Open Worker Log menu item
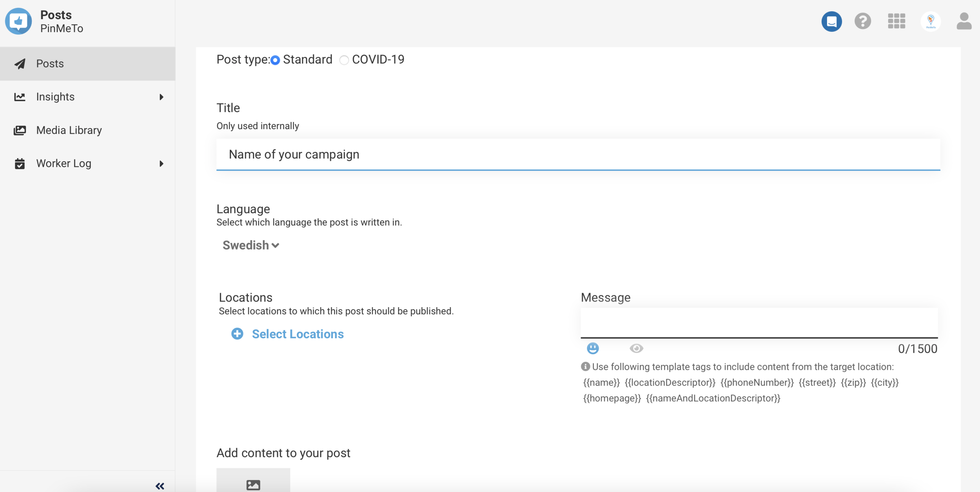Screen dimensions: 980x492 [88, 164]
